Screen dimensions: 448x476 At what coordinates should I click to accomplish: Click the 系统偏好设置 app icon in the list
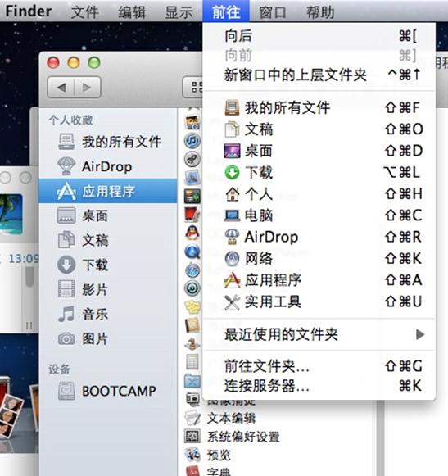[x=192, y=437]
